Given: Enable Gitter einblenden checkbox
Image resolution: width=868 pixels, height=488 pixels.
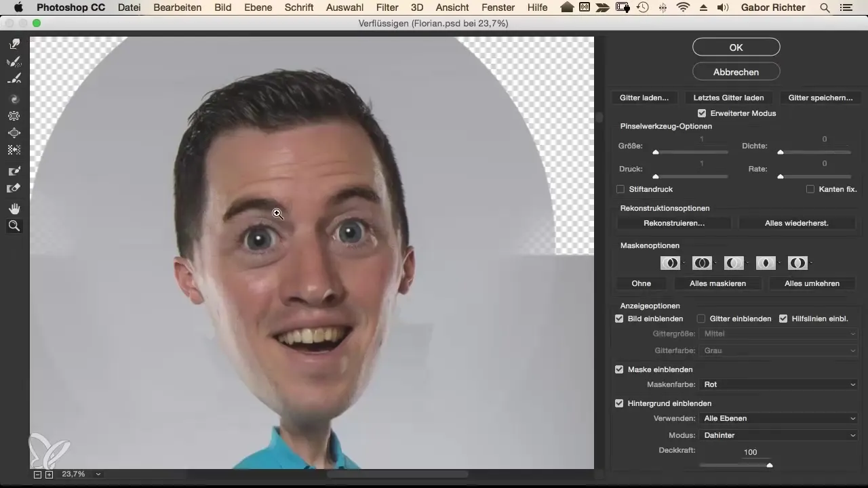Looking at the screenshot, I should pos(701,319).
